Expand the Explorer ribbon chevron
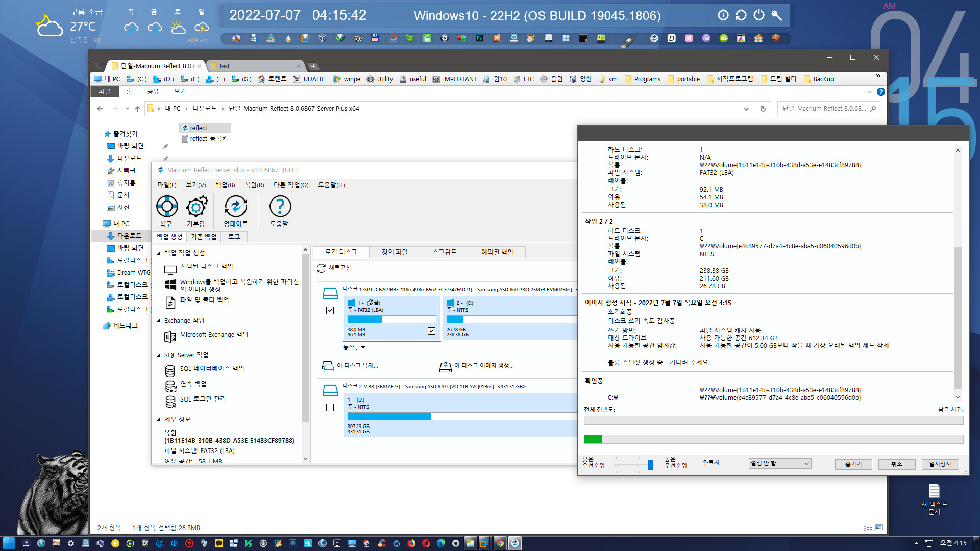The image size is (980, 551). [870, 92]
